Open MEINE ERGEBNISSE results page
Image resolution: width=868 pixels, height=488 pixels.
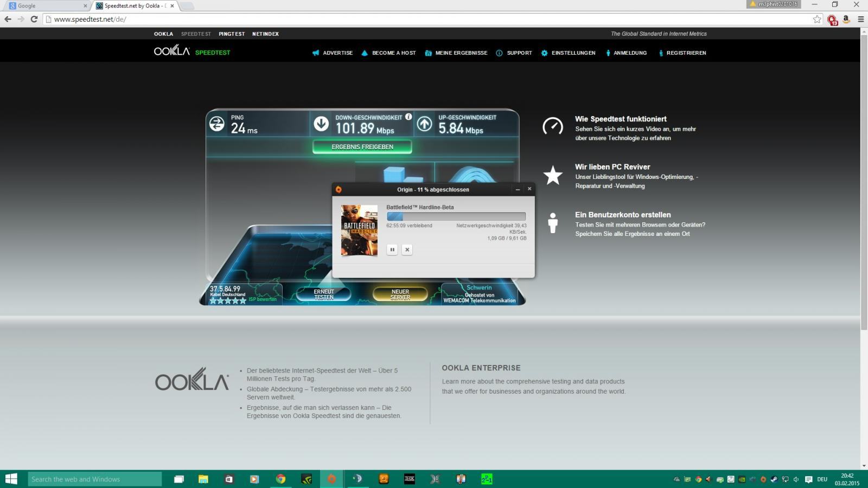pos(456,53)
